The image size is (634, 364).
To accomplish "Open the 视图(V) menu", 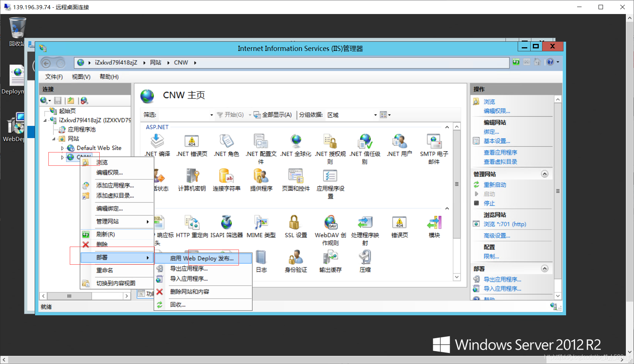I will click(x=81, y=77).
